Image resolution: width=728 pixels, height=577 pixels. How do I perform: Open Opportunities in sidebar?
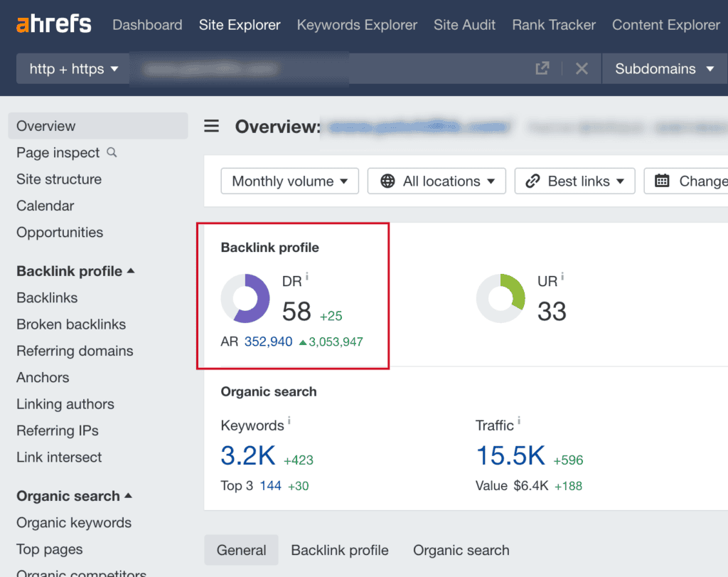pyautogui.click(x=60, y=232)
